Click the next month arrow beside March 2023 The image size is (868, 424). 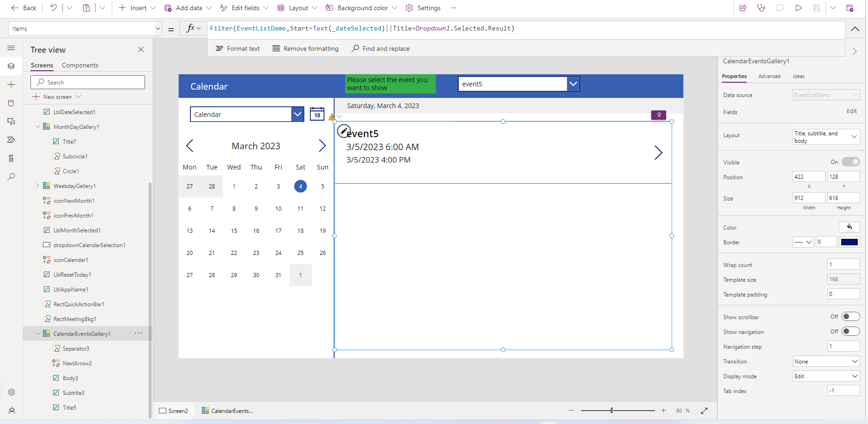click(322, 146)
